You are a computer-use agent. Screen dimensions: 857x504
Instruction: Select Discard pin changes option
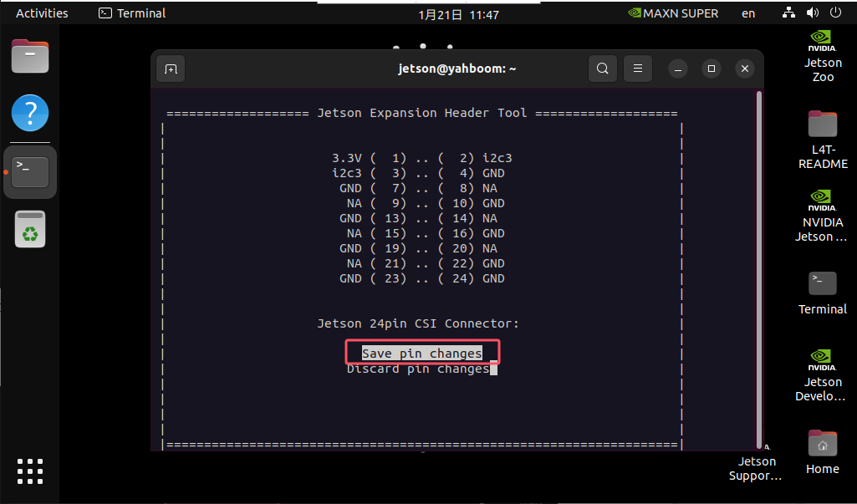point(418,369)
